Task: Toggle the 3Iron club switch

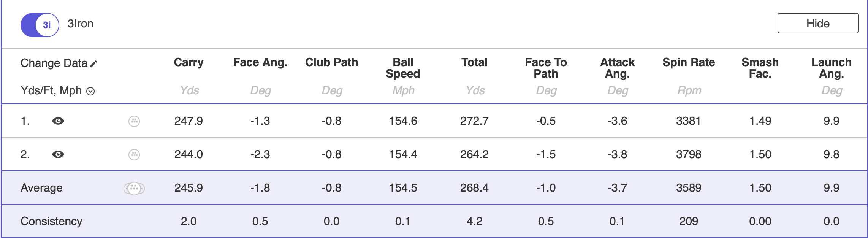Action: 40,25
